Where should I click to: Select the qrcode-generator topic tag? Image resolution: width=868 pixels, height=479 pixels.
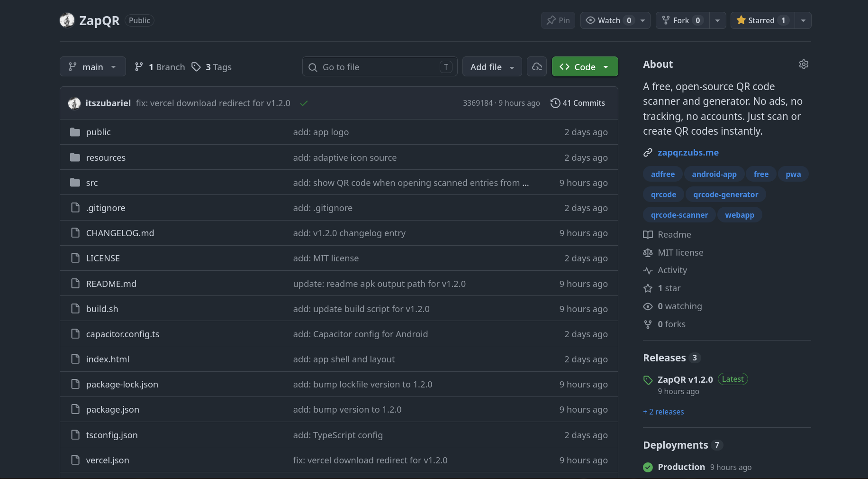(725, 194)
